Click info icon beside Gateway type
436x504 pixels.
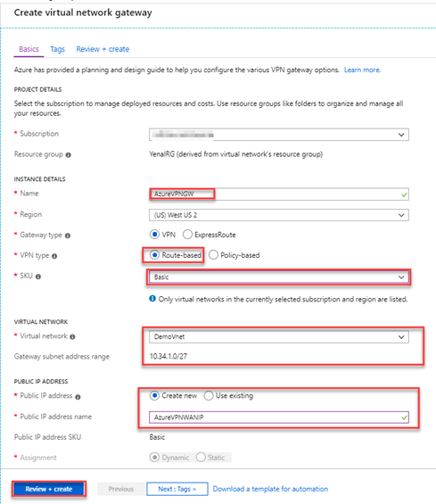pyautogui.click(x=68, y=235)
